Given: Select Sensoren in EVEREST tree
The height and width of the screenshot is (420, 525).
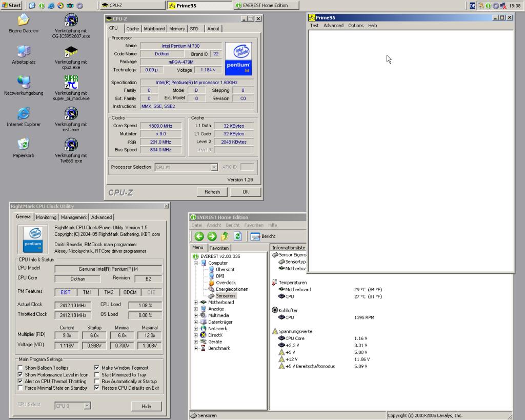Looking at the screenshot, I should [225, 296].
